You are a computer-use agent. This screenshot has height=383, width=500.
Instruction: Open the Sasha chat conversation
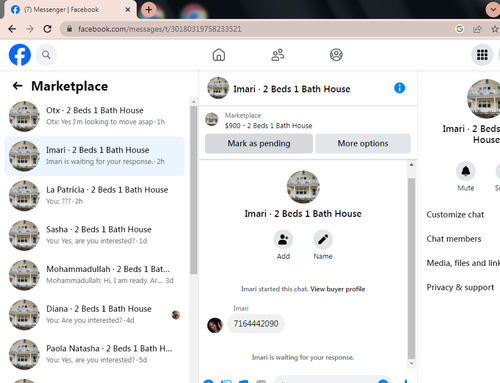click(x=94, y=235)
